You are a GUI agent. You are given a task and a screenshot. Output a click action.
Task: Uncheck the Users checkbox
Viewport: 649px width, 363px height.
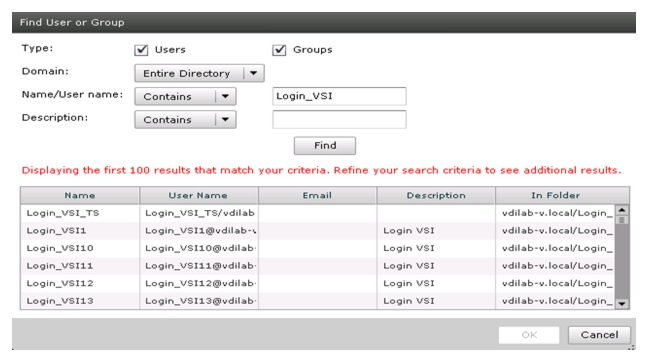(x=141, y=50)
